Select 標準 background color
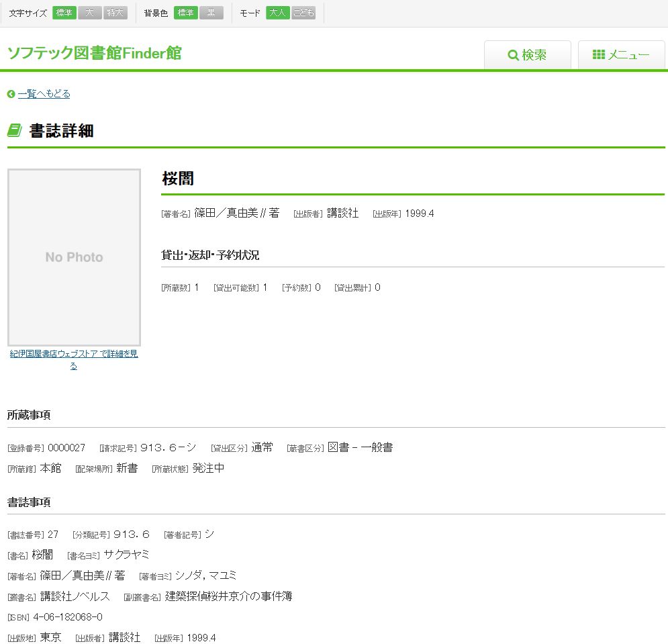Viewport: 668px width, 644px height. (185, 13)
